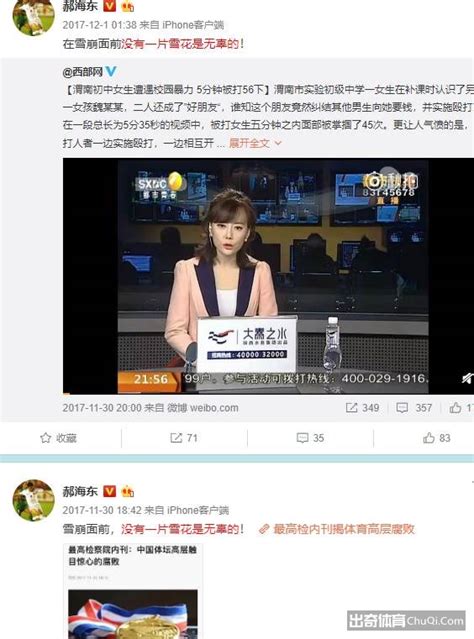Open comments on post with 35 replies
474x639 pixels.
310,438
